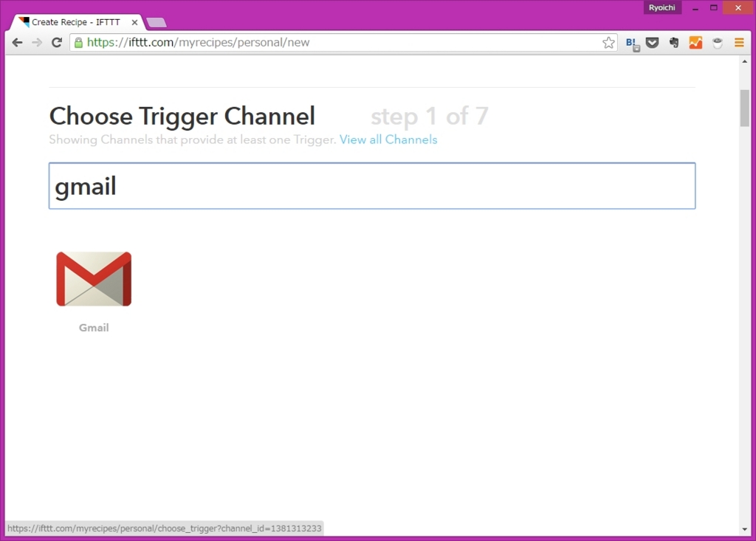Save the page with the Pocket extension icon

(653, 43)
